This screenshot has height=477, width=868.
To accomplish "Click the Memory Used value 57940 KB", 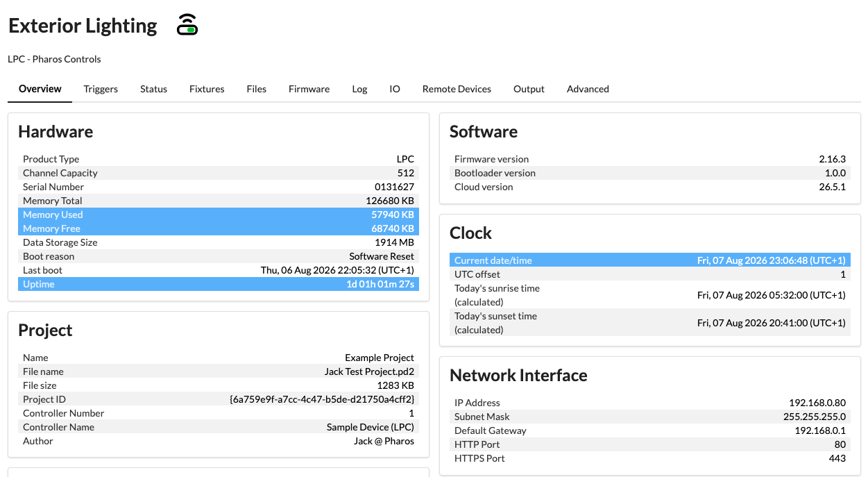I will (x=393, y=215).
